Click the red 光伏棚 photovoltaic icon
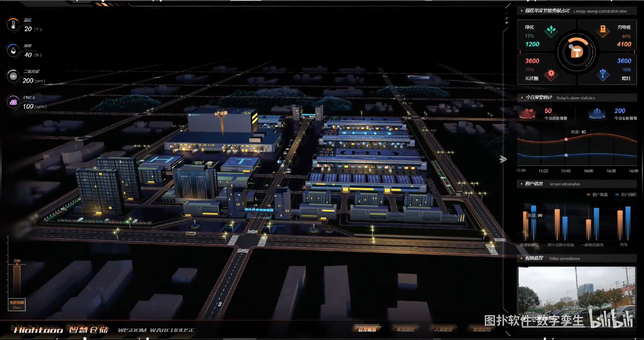 551,74
